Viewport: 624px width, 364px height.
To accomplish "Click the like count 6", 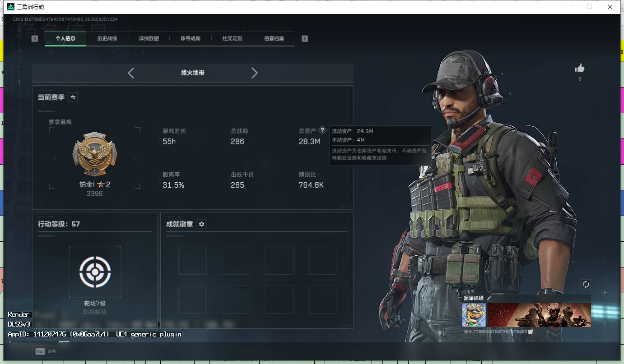I will coord(580,79).
